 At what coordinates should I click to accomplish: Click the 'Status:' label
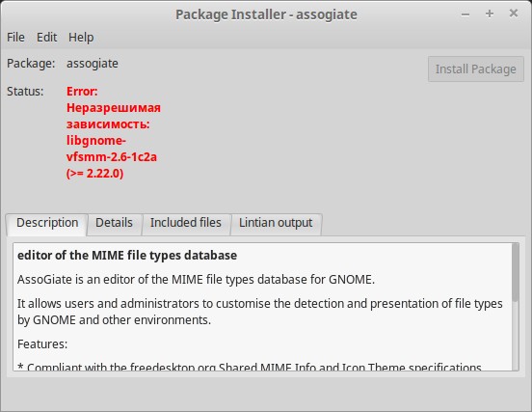pyautogui.click(x=25, y=92)
